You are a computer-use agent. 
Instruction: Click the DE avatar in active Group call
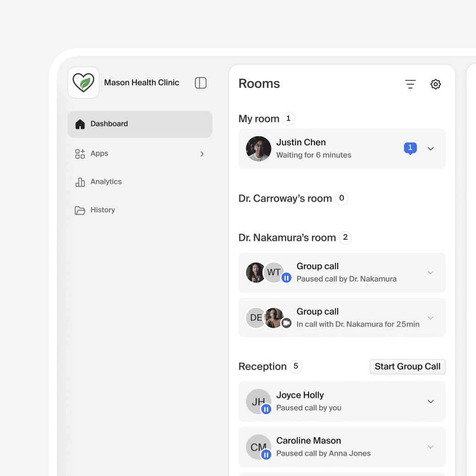tap(255, 318)
